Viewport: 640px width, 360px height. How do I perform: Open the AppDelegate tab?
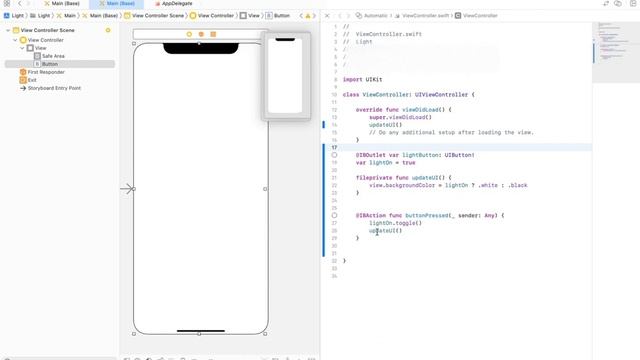[x=173, y=3]
